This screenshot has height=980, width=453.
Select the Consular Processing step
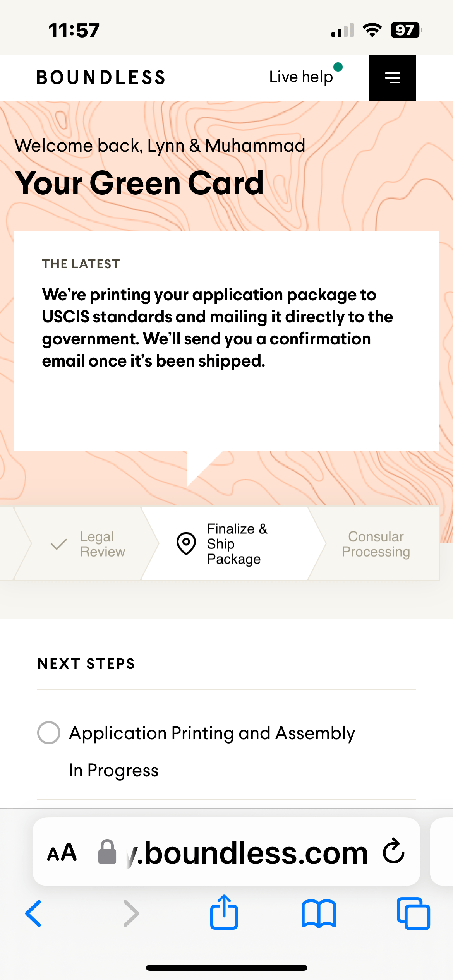click(x=376, y=544)
